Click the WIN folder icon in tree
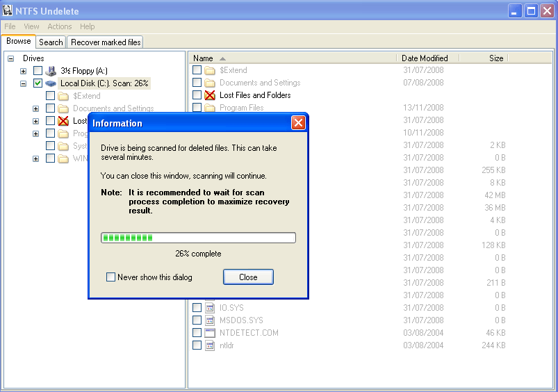The width and height of the screenshot is (558, 392). 63,158
